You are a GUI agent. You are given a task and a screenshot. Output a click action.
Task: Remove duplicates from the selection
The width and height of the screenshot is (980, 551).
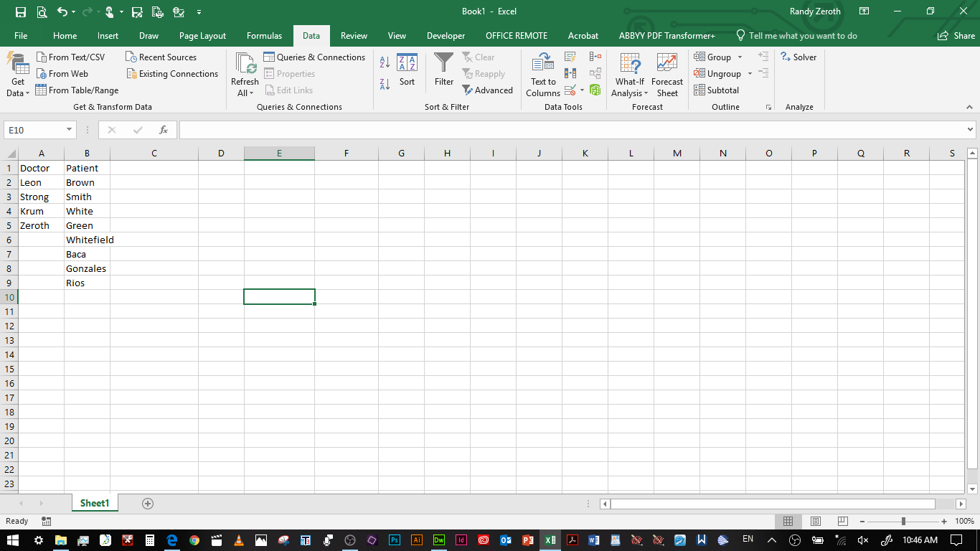coord(569,73)
